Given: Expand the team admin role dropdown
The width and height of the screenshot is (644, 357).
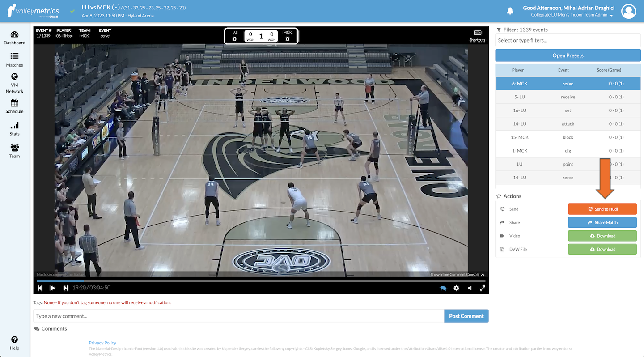Looking at the screenshot, I should pos(612,15).
